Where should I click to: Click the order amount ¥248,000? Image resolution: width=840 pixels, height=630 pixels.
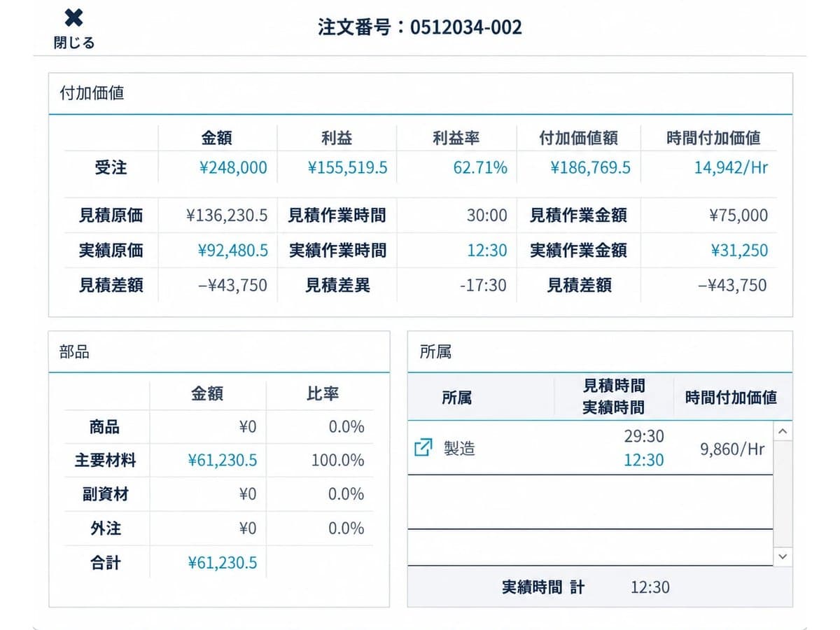[x=233, y=168]
